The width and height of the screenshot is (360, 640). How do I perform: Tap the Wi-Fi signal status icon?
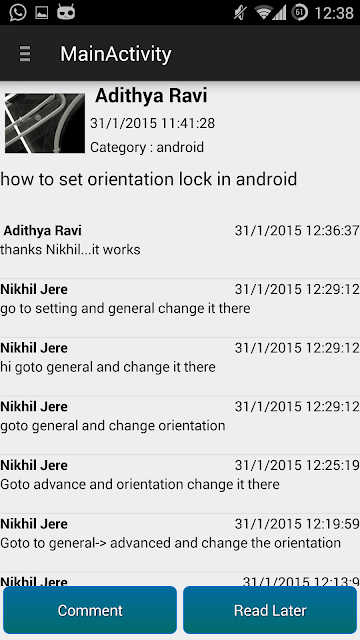(264, 13)
